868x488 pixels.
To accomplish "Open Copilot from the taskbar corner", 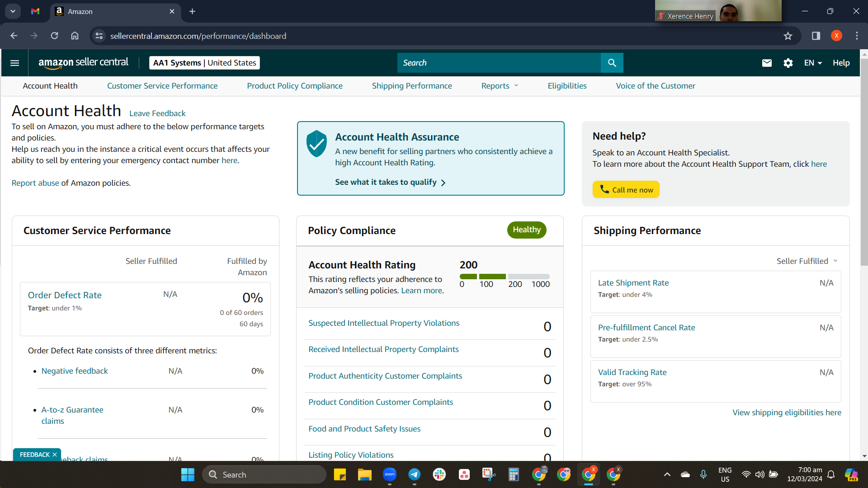I will click(x=851, y=474).
